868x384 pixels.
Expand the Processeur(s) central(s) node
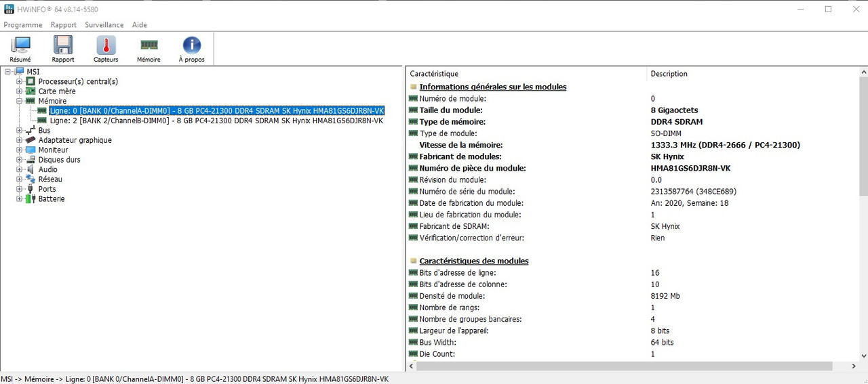(20, 81)
